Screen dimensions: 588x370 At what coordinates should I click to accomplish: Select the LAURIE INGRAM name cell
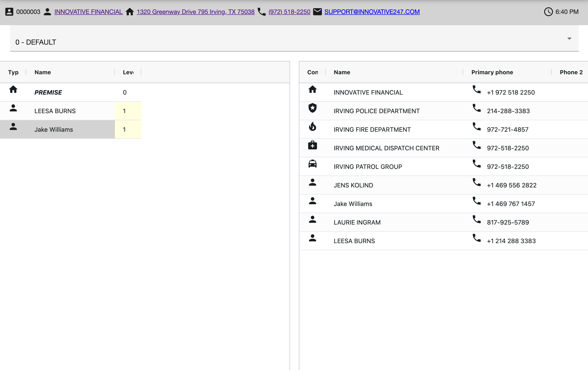tap(357, 222)
